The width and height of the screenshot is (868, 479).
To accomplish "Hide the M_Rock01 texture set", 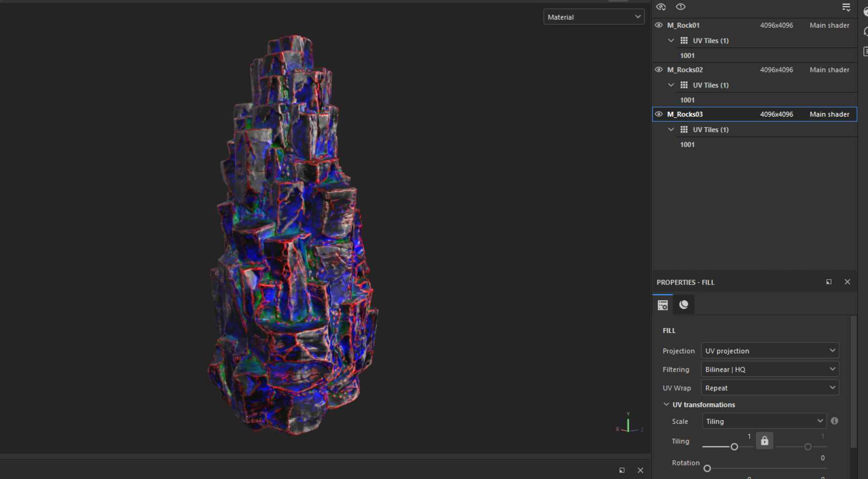I will [x=658, y=25].
